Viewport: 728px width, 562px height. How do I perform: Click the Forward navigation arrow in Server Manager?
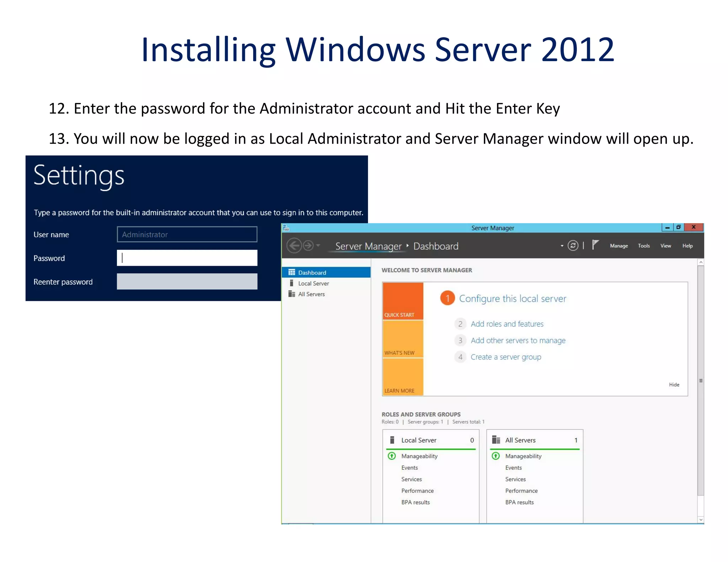coord(308,245)
